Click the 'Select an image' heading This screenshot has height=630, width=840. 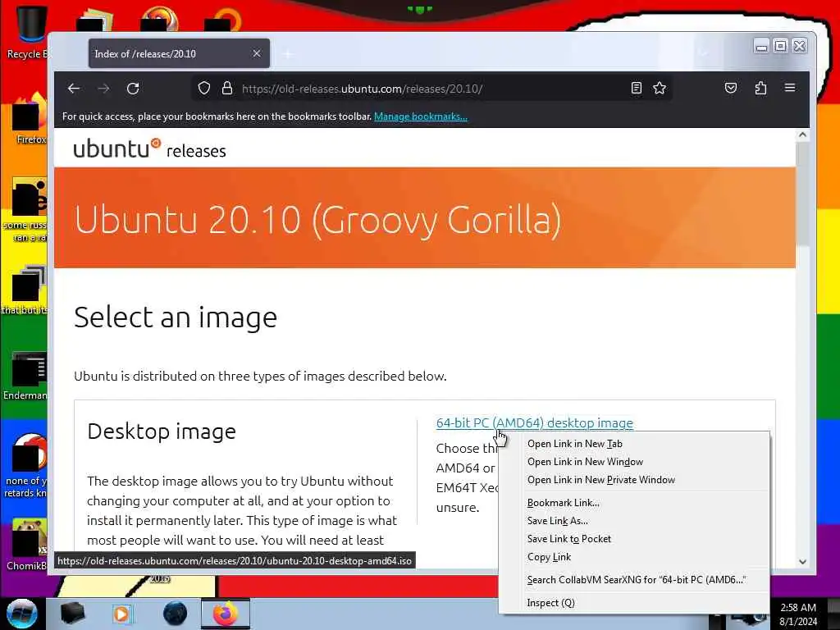(176, 317)
